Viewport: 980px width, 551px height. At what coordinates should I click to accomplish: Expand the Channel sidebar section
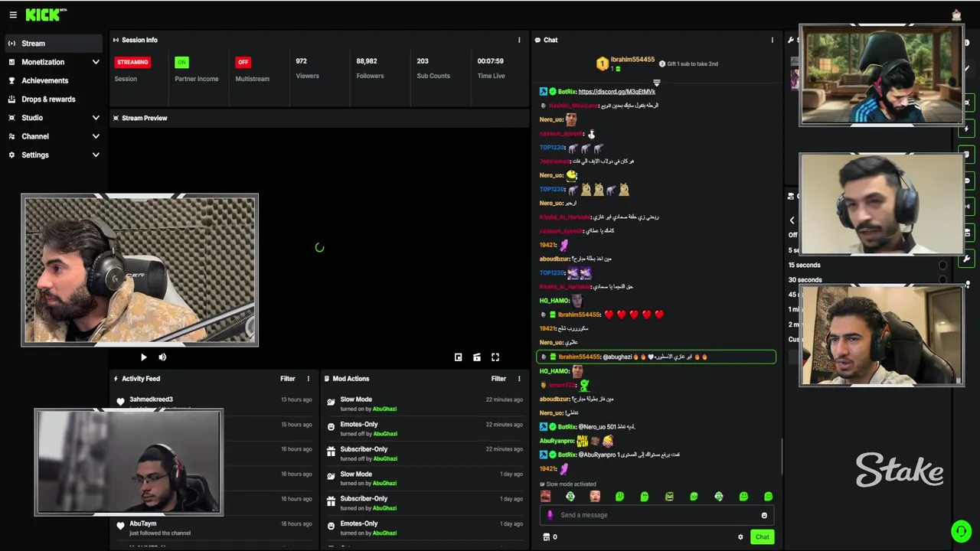coord(52,136)
